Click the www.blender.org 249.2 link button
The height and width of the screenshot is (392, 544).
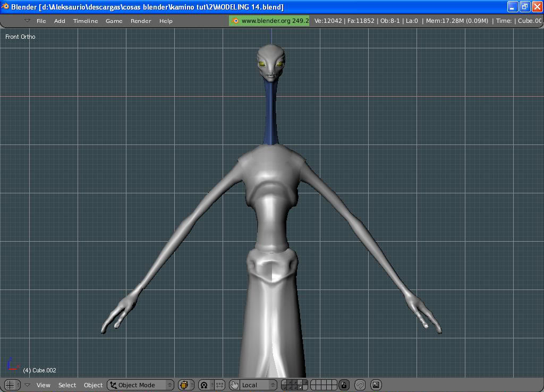click(x=269, y=21)
